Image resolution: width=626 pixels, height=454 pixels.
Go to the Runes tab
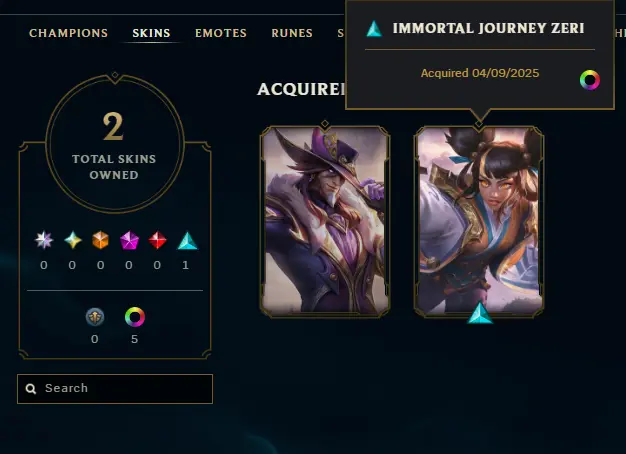[292, 33]
